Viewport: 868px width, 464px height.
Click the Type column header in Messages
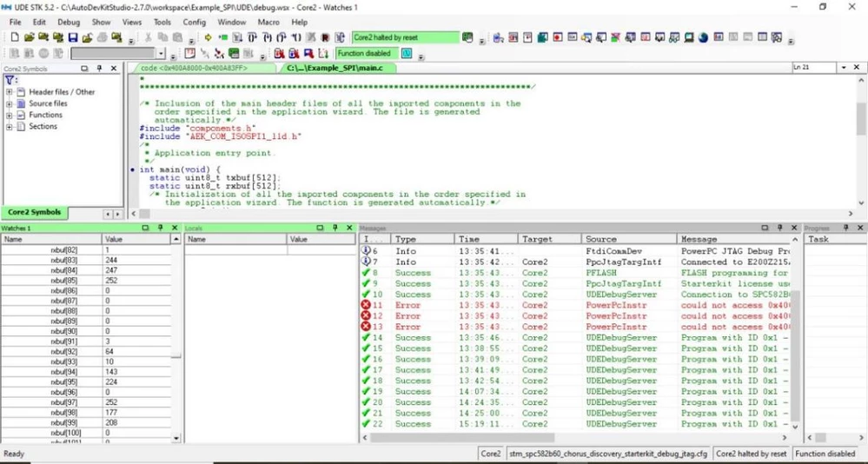[x=421, y=239]
